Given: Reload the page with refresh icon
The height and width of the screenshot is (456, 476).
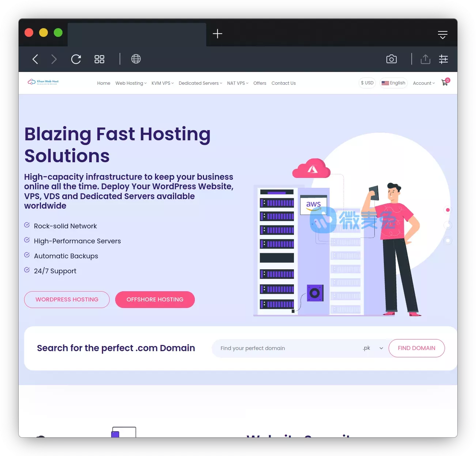Looking at the screenshot, I should 76,59.
